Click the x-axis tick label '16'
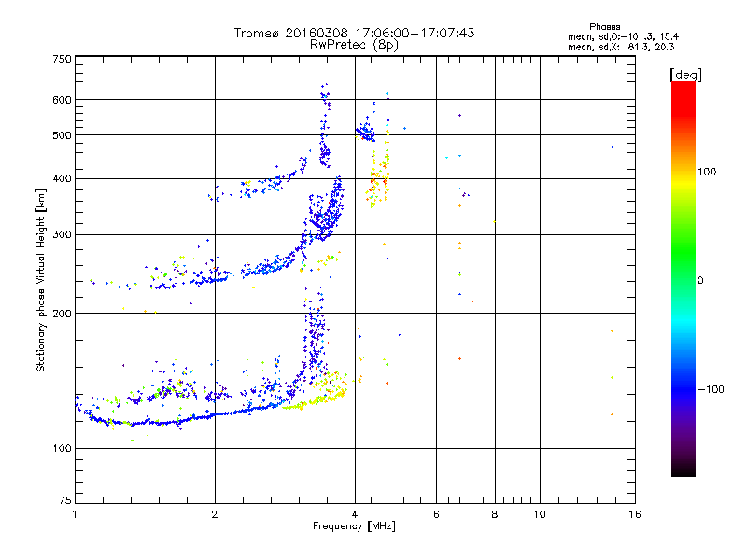The image size is (747, 560). point(635,514)
